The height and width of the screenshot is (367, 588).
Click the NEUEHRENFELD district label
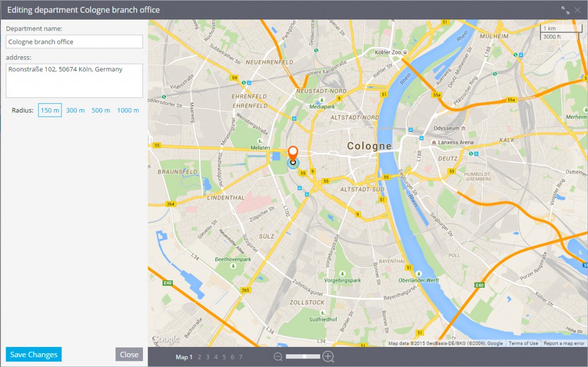pyautogui.click(x=269, y=62)
